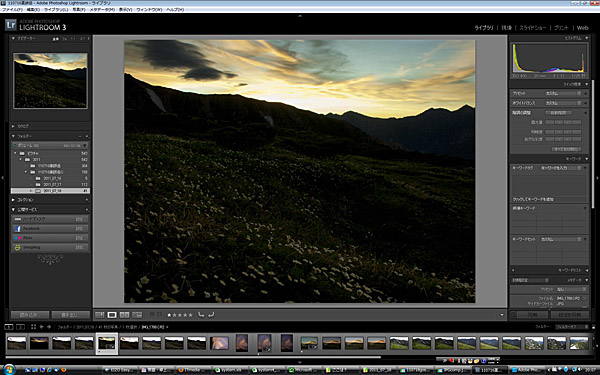This screenshot has height=375, width=600.
Task: Remove folder with minus icon in Folders panel
Action: pyautogui.click(x=80, y=136)
